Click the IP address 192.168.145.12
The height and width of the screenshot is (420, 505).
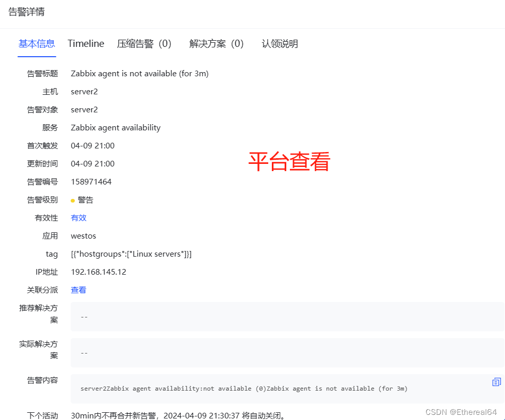tap(99, 272)
